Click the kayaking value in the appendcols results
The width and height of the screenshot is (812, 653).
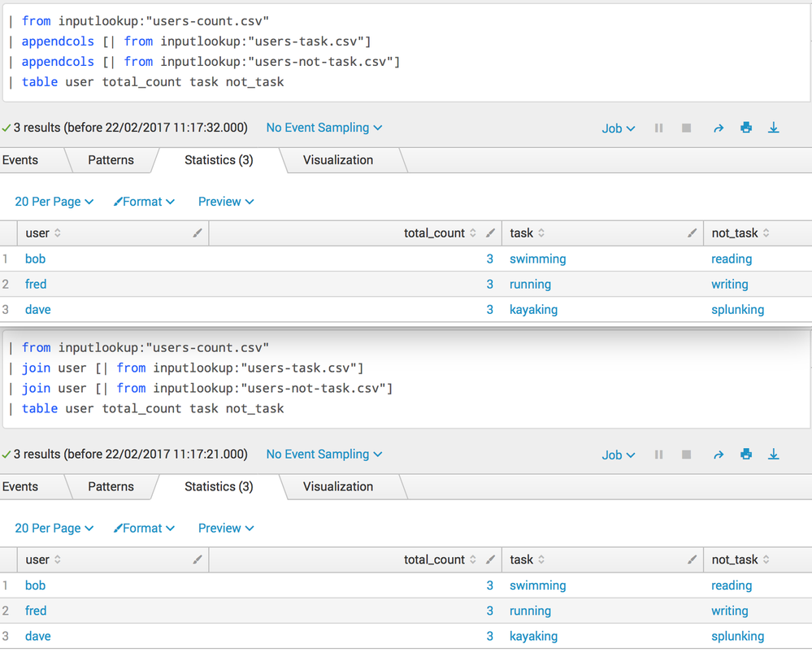click(533, 310)
